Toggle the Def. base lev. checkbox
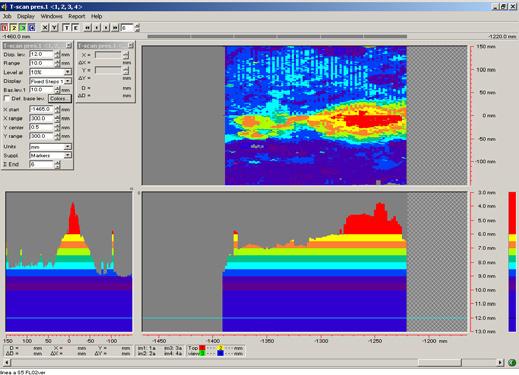Screen dimensions: 519x375 pyautogui.click(x=7, y=98)
